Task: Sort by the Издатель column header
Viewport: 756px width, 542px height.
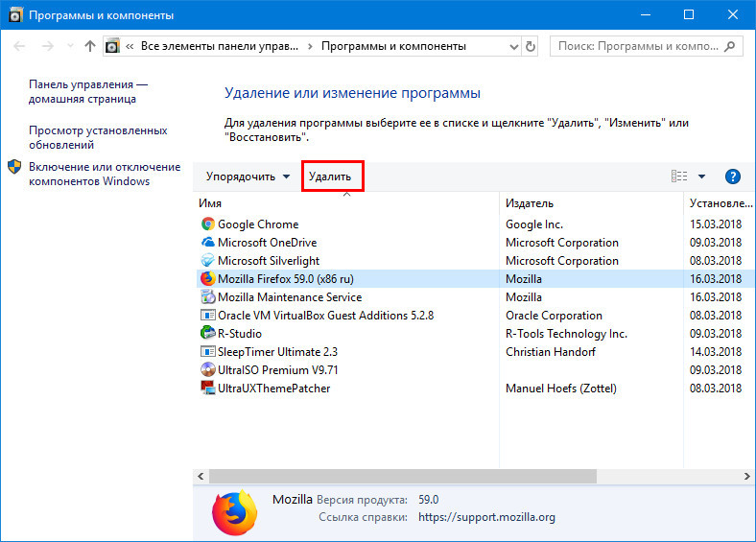Action: click(x=592, y=203)
